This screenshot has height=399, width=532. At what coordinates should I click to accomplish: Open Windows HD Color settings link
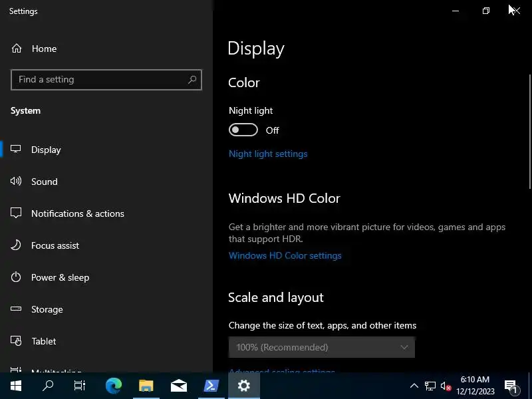point(285,255)
